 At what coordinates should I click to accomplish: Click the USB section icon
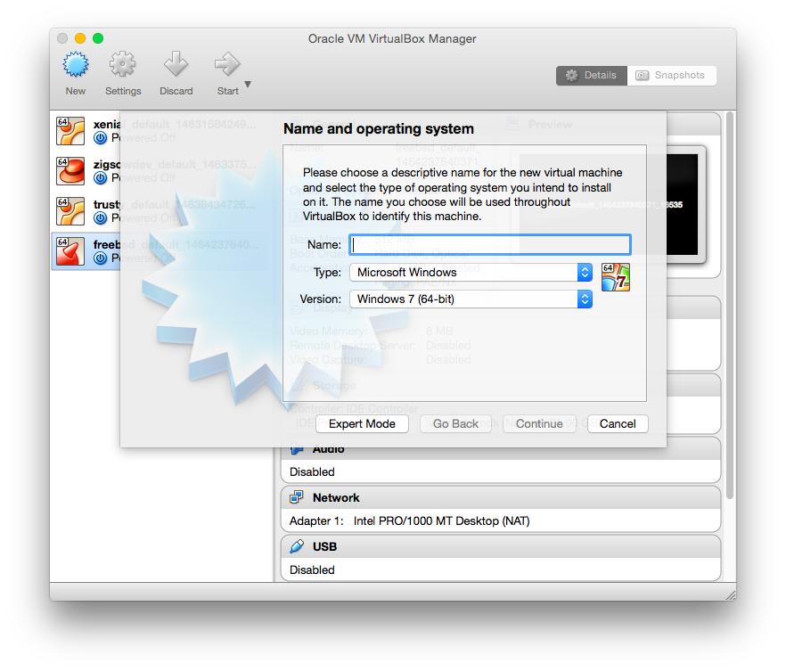(x=297, y=546)
